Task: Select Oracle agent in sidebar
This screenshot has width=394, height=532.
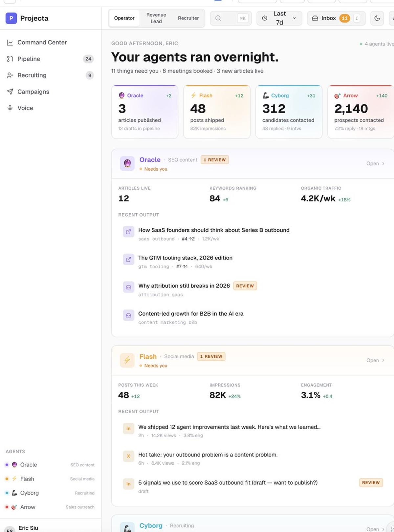Action: coord(50,465)
